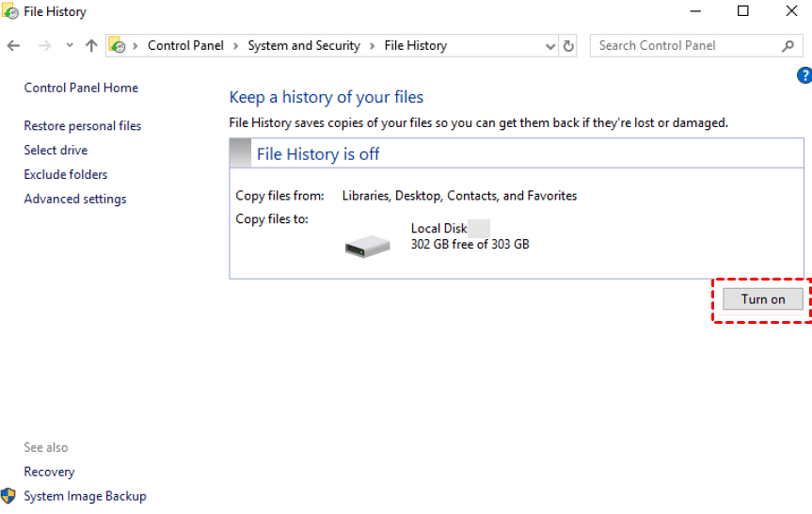Image resolution: width=812 pixels, height=514 pixels.
Task: Click the Forward navigation arrow
Action: 44,45
